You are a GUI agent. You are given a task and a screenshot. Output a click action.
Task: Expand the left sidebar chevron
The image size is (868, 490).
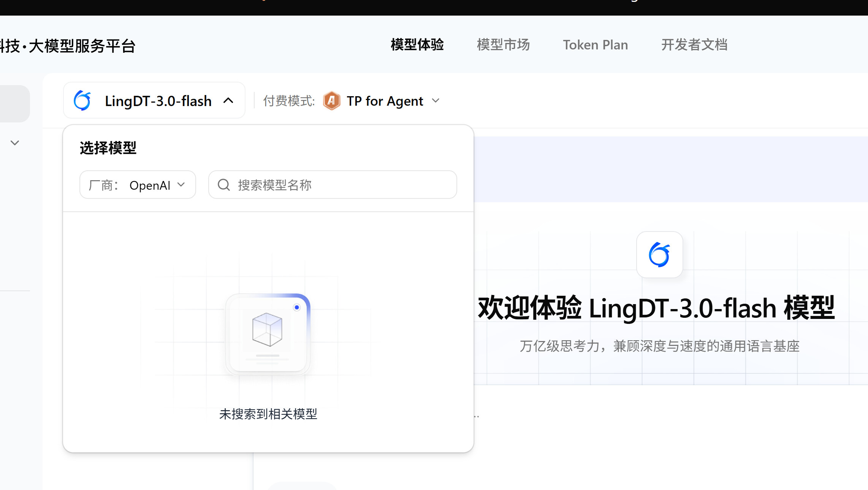pos(15,143)
